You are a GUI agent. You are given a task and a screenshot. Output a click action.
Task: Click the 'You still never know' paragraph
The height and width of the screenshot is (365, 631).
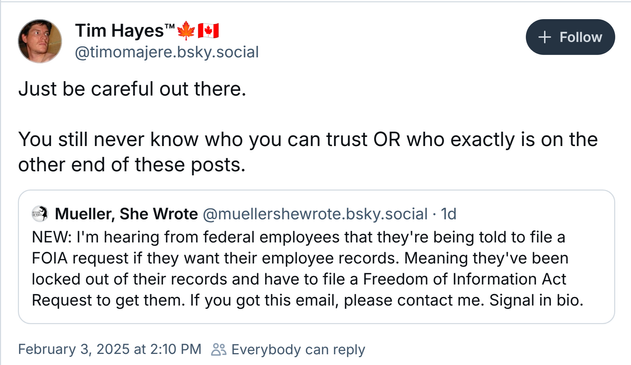[x=308, y=152]
